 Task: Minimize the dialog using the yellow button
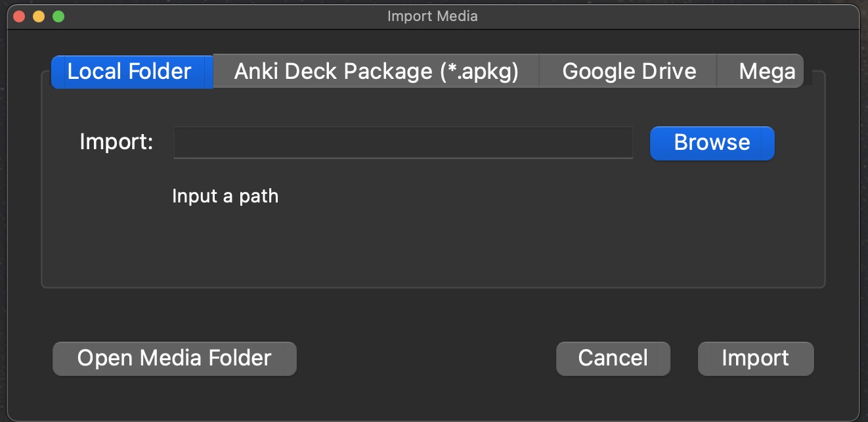pyautogui.click(x=39, y=16)
